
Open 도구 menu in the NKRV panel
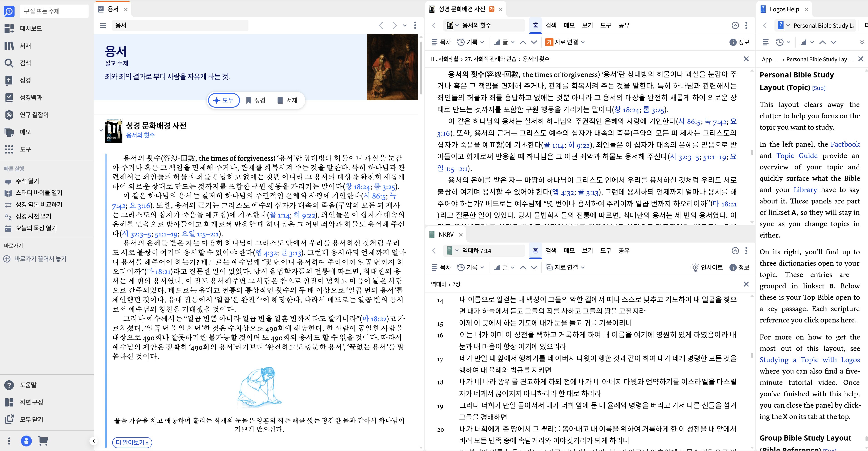605,250
